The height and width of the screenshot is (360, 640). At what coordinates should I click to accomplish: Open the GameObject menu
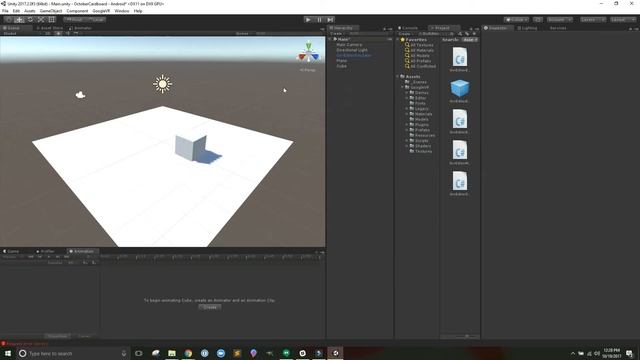[x=51, y=11]
